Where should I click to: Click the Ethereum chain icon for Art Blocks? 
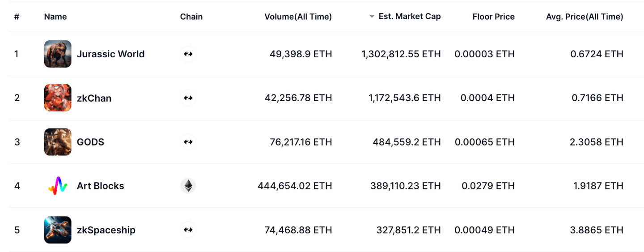point(188,186)
